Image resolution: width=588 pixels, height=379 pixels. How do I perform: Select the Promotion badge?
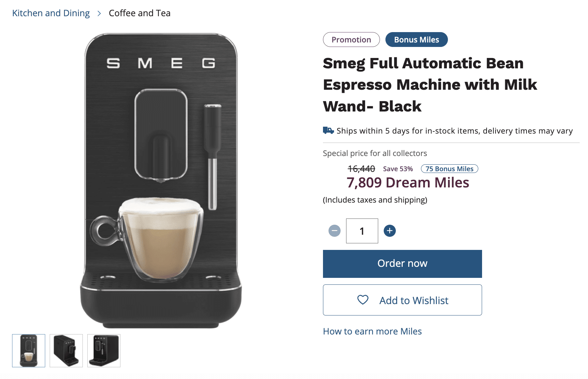(x=351, y=40)
